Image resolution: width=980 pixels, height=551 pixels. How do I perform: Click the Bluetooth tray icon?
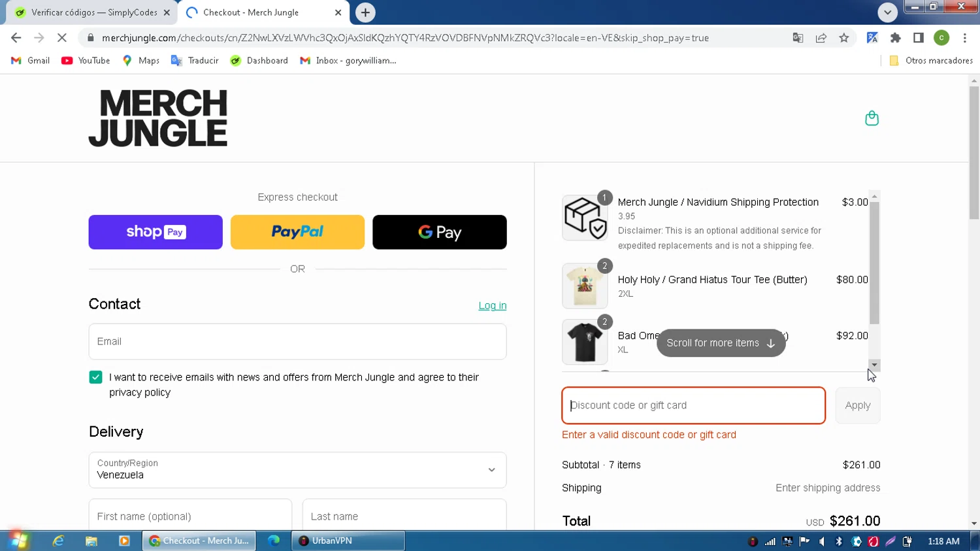(x=839, y=541)
